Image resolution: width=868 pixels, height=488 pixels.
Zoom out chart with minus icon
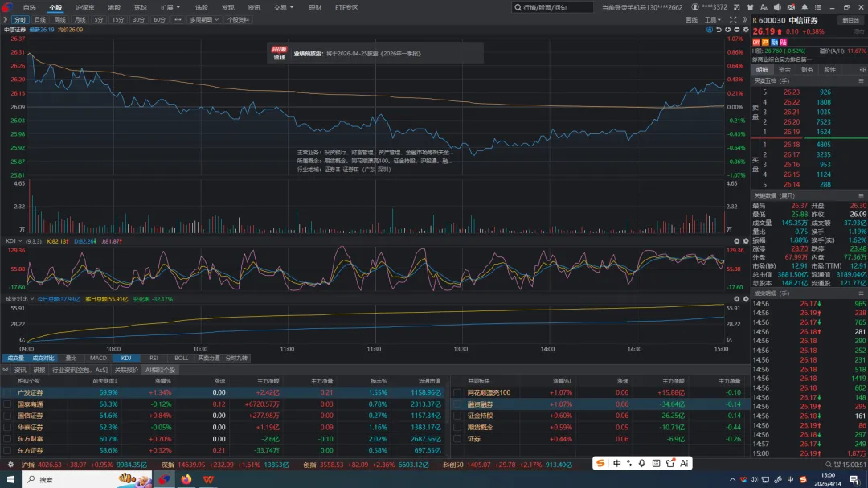[736, 30]
